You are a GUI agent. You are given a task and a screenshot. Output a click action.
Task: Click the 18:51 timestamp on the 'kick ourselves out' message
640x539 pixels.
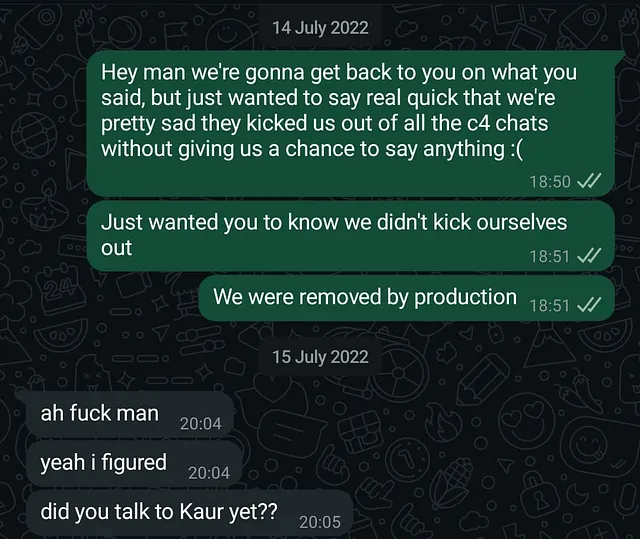pyautogui.click(x=548, y=256)
